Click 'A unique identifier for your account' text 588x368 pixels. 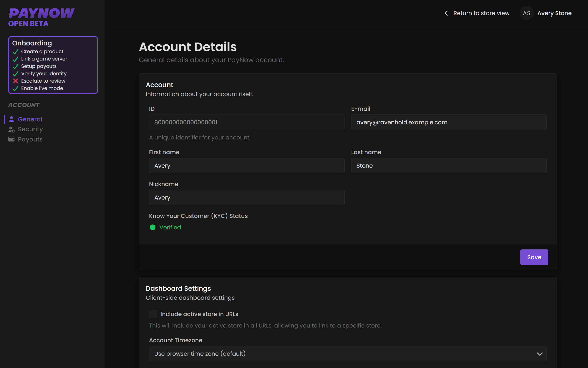pyautogui.click(x=200, y=138)
